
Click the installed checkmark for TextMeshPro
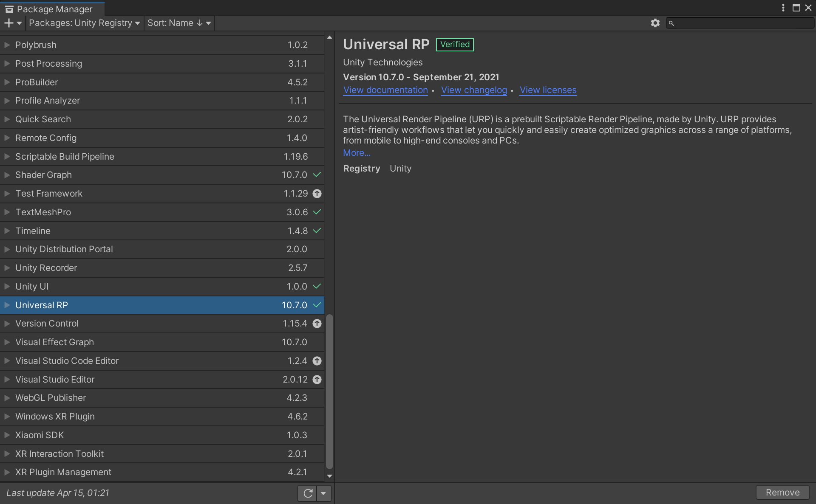coord(317,212)
